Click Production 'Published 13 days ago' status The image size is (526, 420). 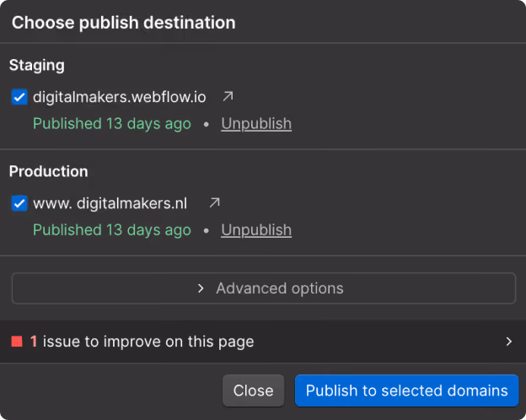(112, 230)
